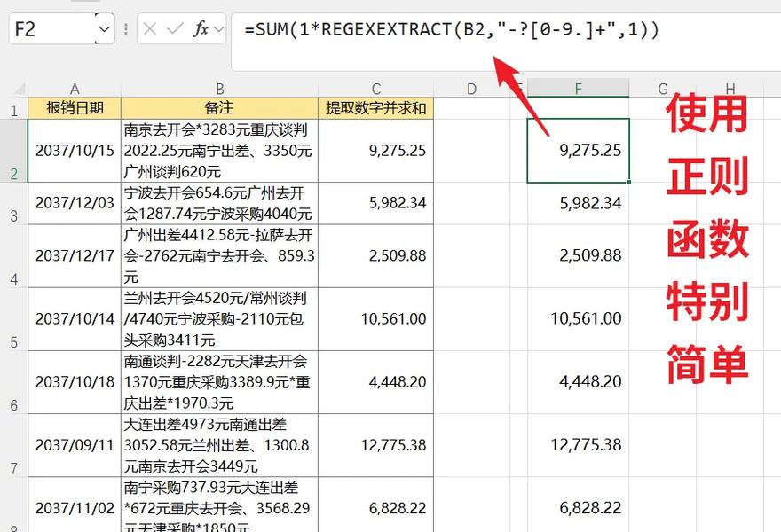Select column B header
Screen dimensions: 781x532
(220, 89)
